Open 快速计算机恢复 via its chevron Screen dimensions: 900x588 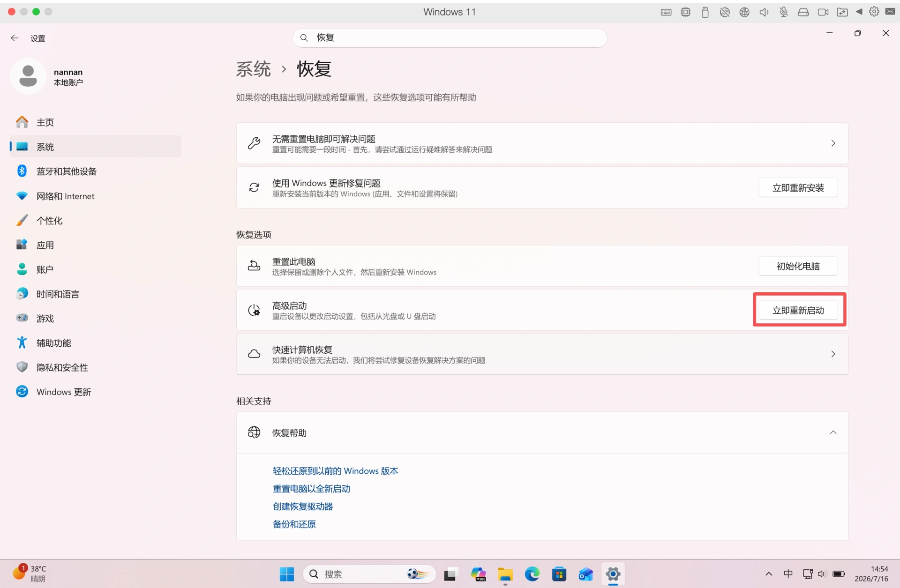click(x=833, y=354)
